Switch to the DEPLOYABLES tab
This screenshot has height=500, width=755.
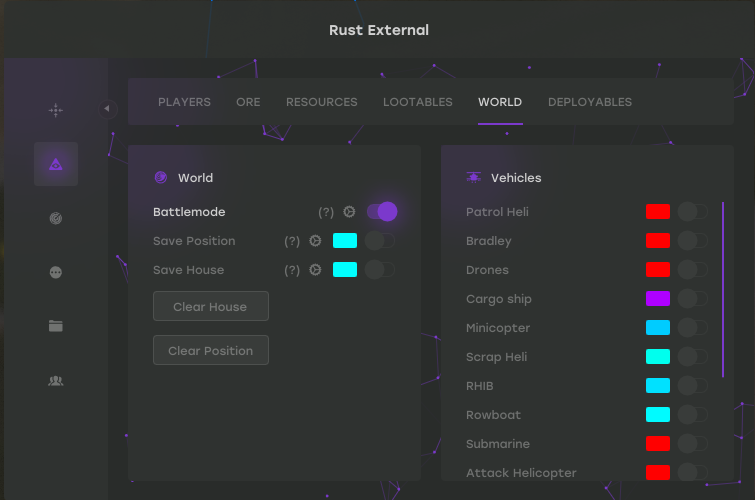[590, 102]
